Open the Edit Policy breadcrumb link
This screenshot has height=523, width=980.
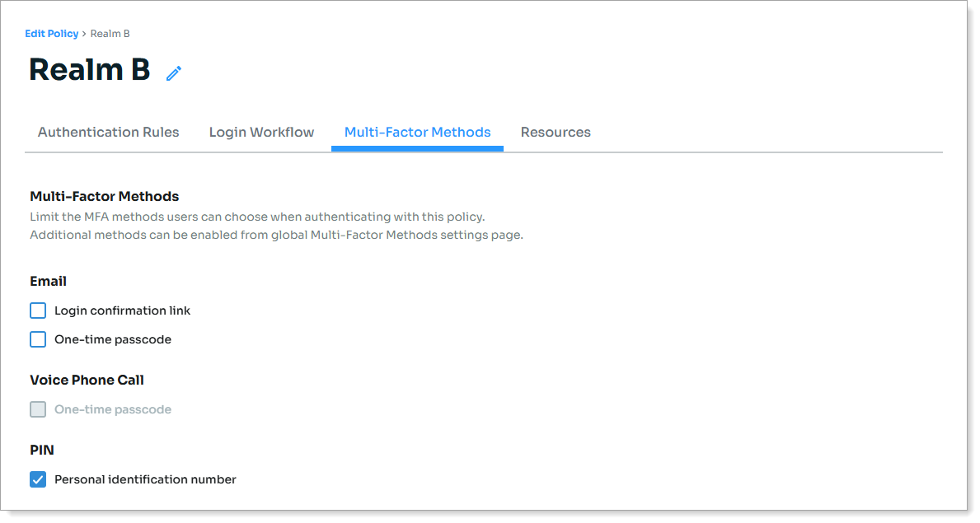(51, 34)
